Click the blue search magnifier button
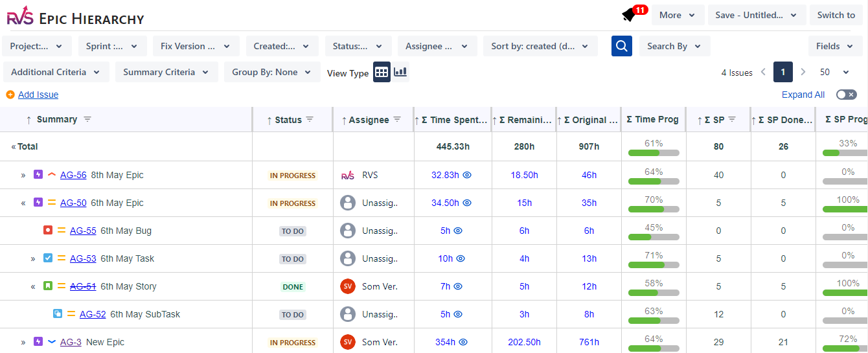Screen dimensions: 868x353 (622, 46)
